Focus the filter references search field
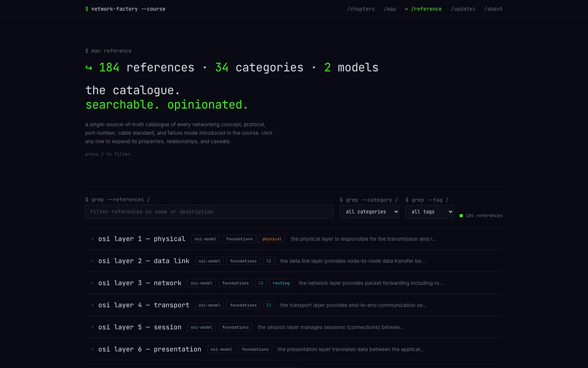Viewport: 588px width, 368px height. tap(209, 212)
